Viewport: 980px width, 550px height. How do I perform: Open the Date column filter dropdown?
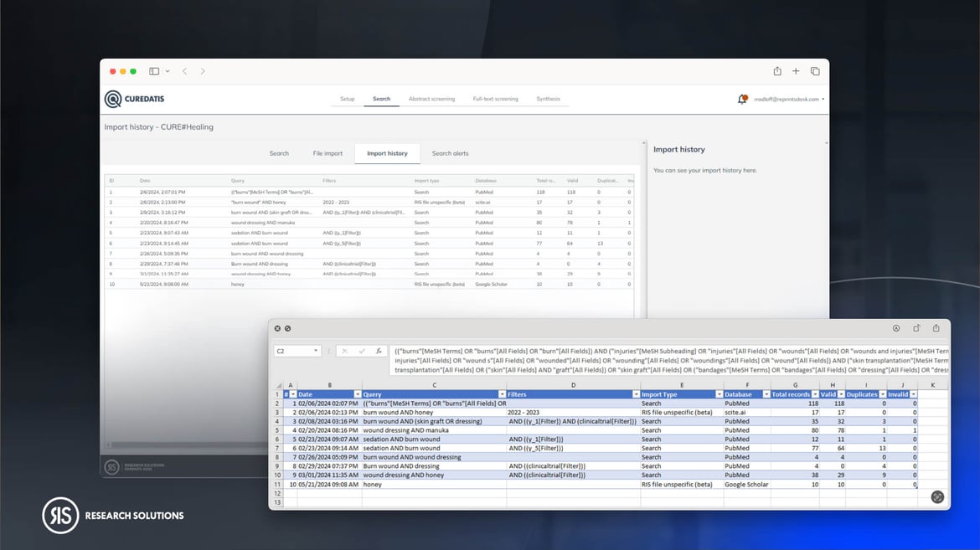click(x=358, y=394)
